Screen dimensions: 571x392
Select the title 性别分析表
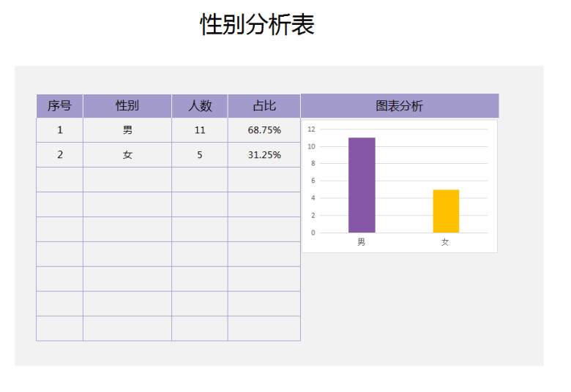(257, 25)
